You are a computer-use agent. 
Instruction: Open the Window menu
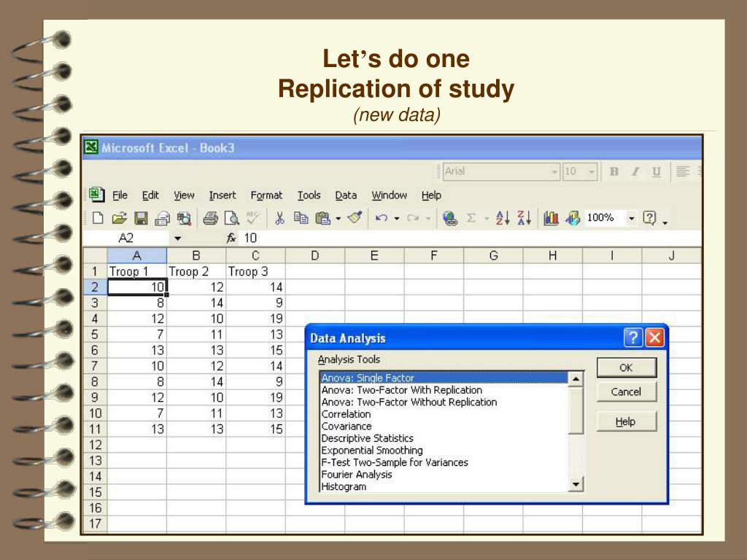coord(390,195)
